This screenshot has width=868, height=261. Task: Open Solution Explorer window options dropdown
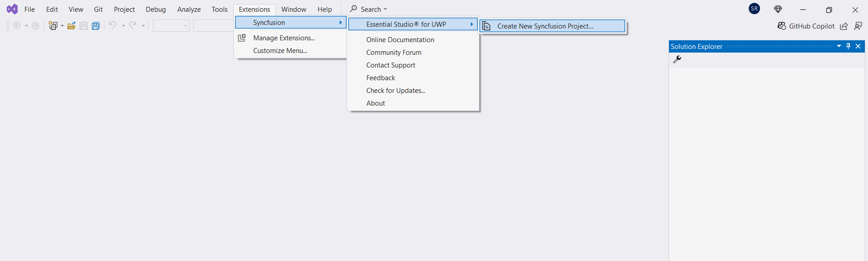point(839,46)
